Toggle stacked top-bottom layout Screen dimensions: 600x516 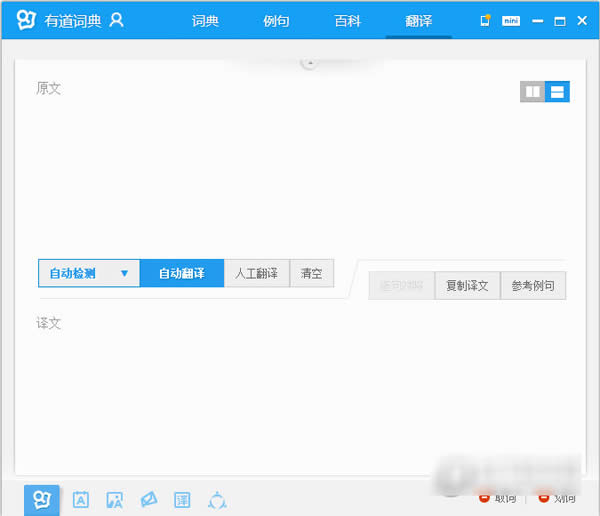point(557,91)
